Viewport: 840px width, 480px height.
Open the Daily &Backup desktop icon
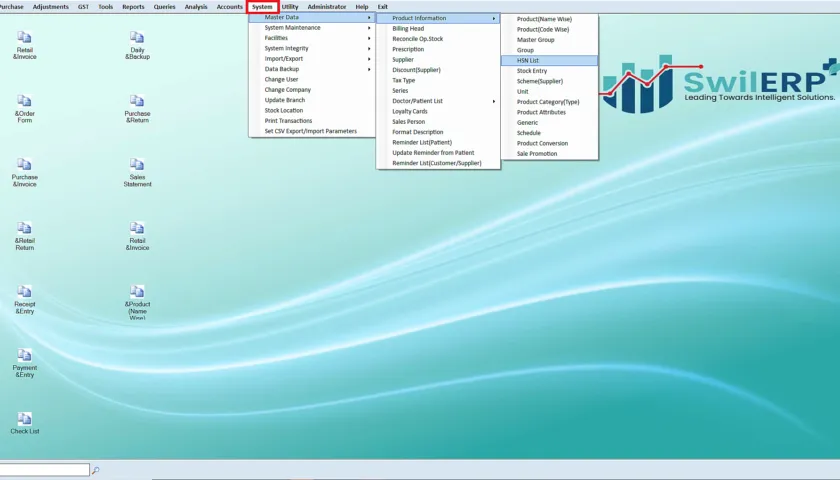(137, 45)
